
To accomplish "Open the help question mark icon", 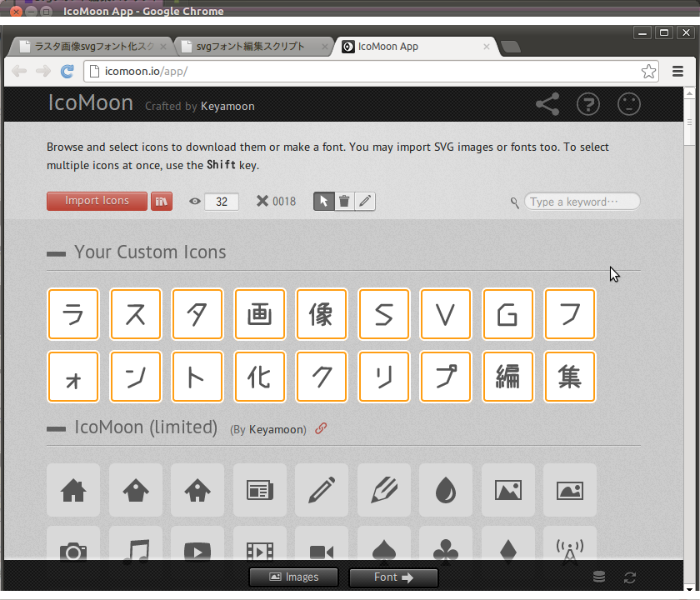I will tap(588, 104).
